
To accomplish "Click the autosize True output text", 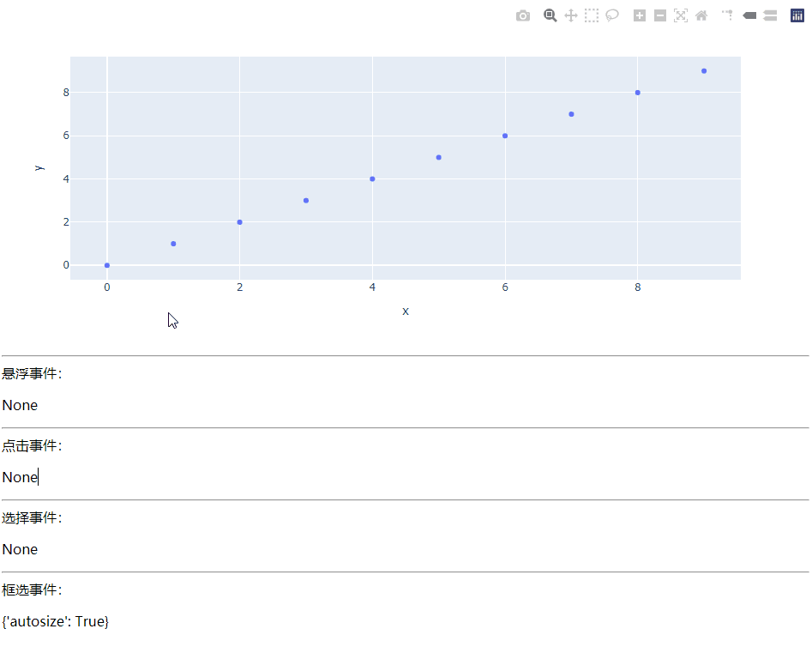I will click(56, 621).
